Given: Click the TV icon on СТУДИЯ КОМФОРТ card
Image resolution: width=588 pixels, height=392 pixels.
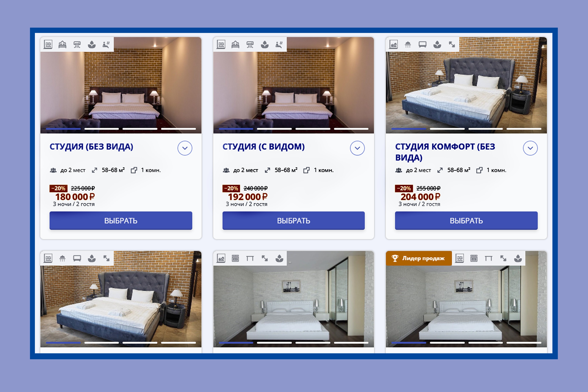Looking at the screenshot, I should [x=423, y=44].
